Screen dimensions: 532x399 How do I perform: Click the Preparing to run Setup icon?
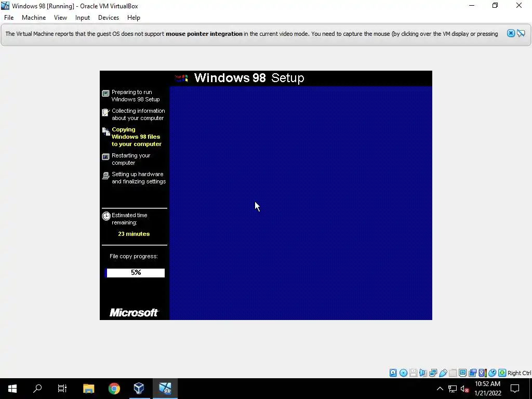click(106, 94)
